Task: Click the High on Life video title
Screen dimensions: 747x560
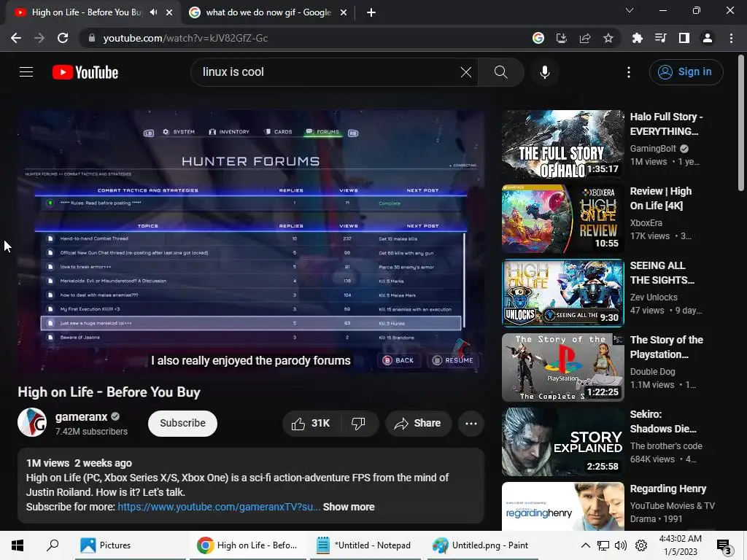Action: pyautogui.click(x=109, y=392)
